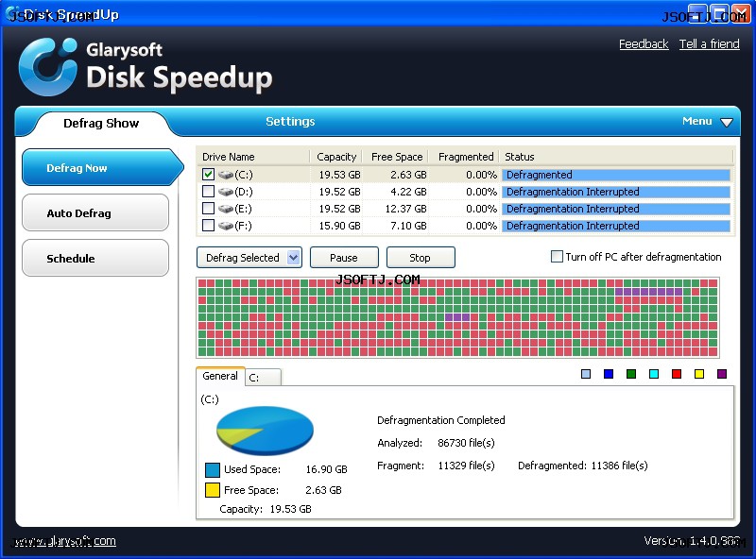Click the drive icon for (F:)
Image resolution: width=756 pixels, height=559 pixels.
pyautogui.click(x=226, y=226)
